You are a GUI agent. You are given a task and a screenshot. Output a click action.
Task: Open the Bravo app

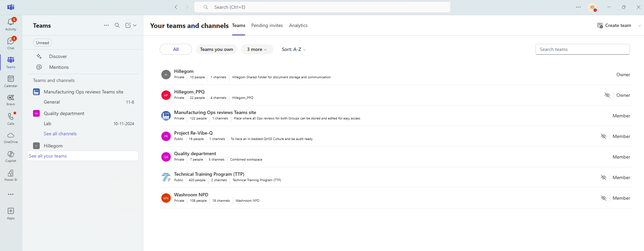pyautogui.click(x=11, y=100)
